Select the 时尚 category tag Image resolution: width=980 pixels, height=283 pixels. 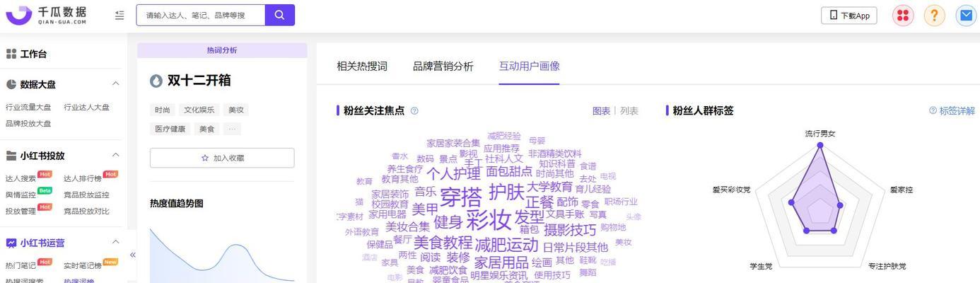point(163,110)
